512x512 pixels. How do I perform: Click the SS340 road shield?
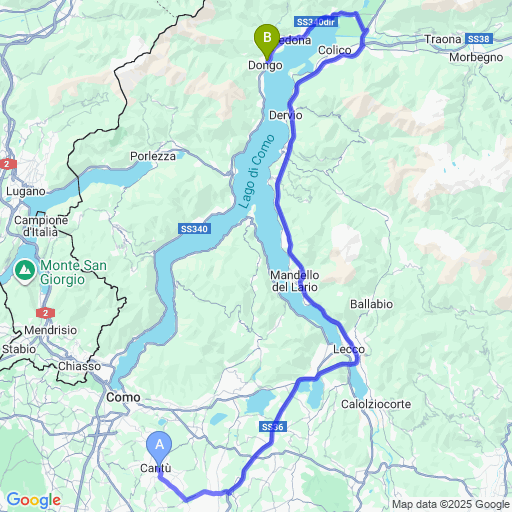pyautogui.click(x=194, y=229)
